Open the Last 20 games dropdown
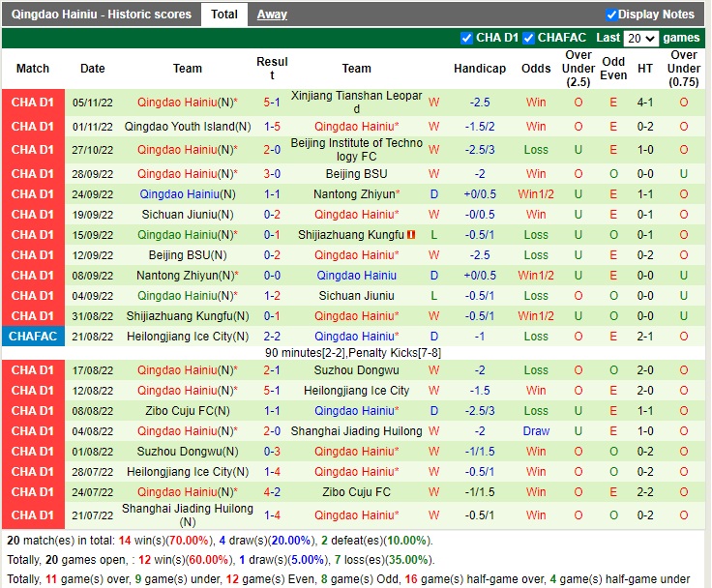 [x=640, y=38]
